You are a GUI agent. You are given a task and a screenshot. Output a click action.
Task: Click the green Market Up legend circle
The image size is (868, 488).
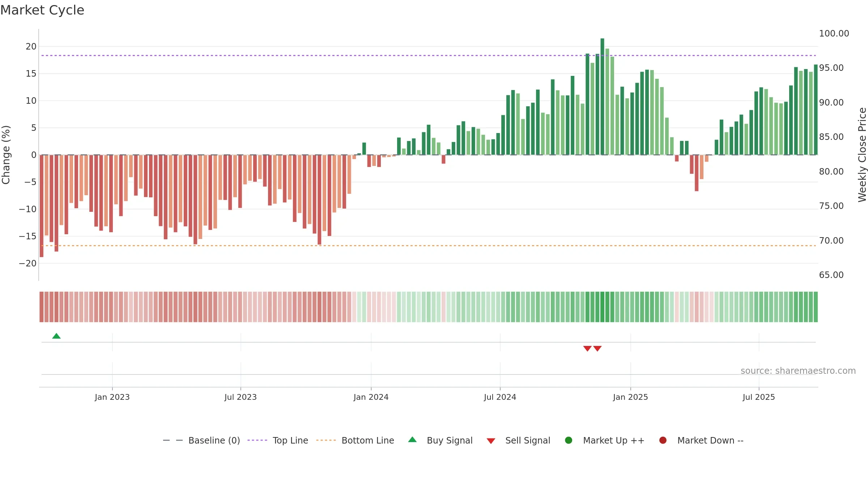(x=569, y=440)
